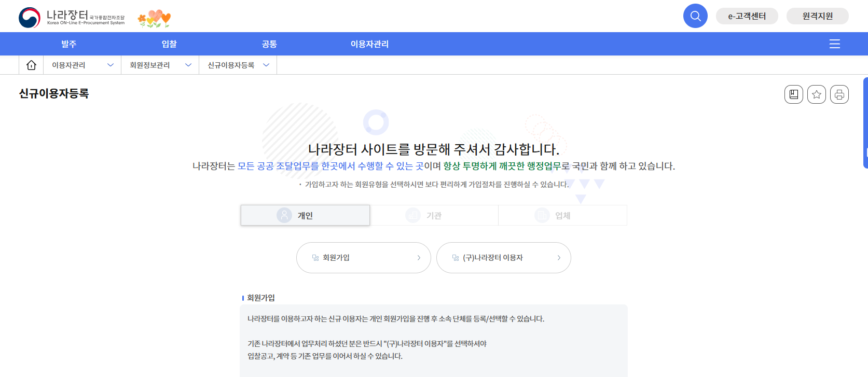Select the 기관 member type tab

434,215
